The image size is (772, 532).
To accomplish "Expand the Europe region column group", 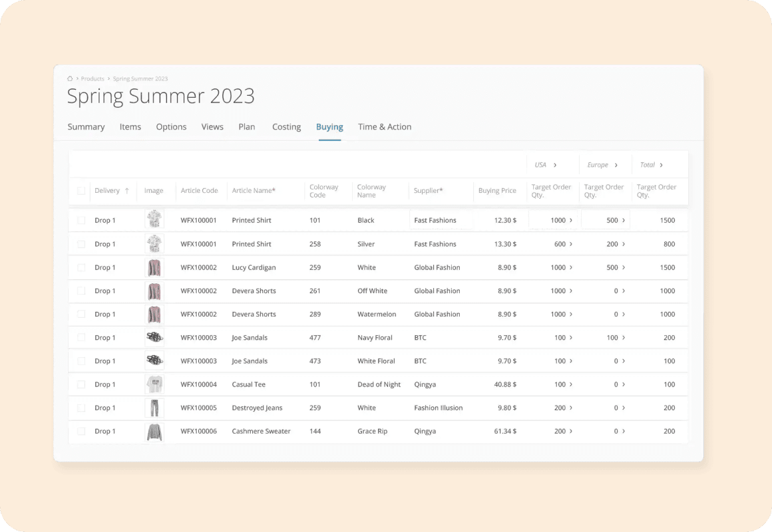I will coord(616,165).
